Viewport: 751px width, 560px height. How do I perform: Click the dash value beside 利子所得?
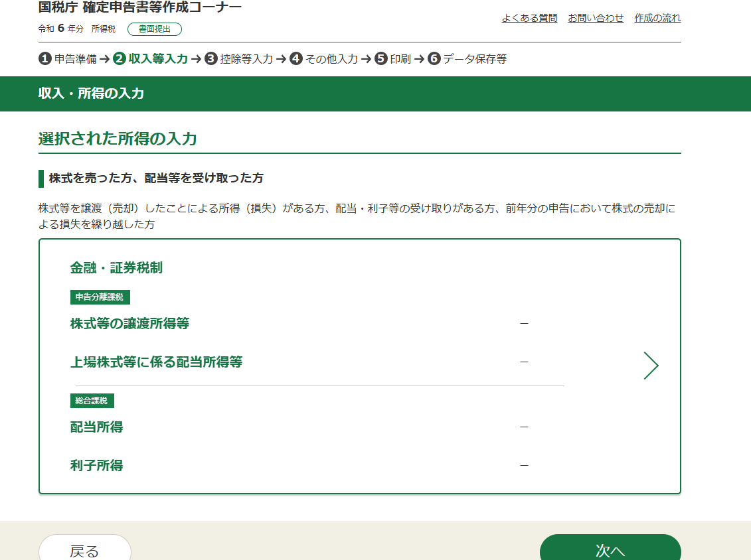(524, 465)
